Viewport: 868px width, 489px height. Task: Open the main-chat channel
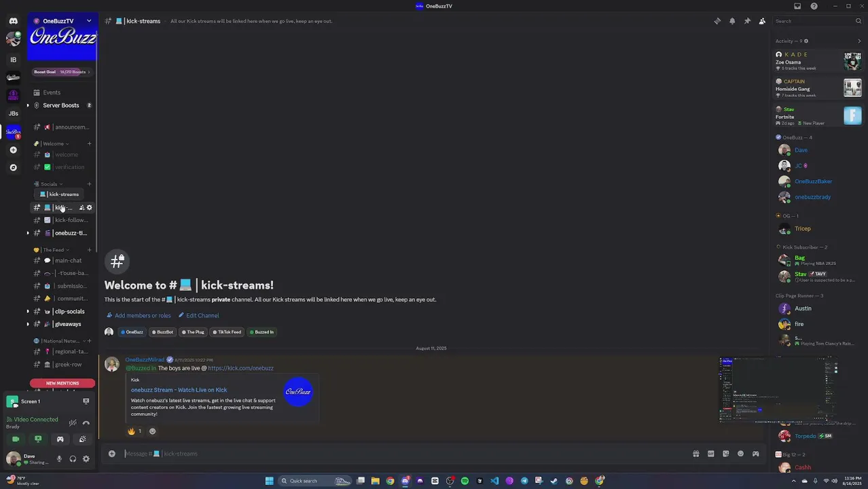pos(62,261)
